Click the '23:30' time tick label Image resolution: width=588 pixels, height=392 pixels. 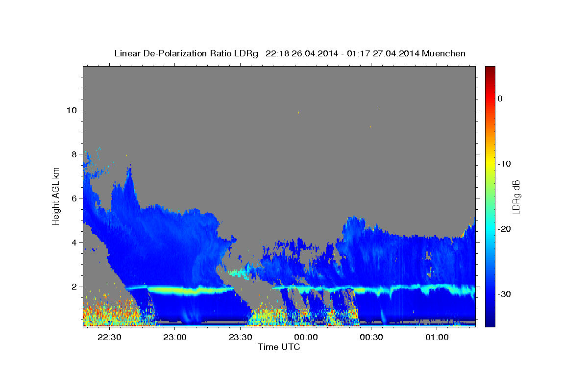241,338
